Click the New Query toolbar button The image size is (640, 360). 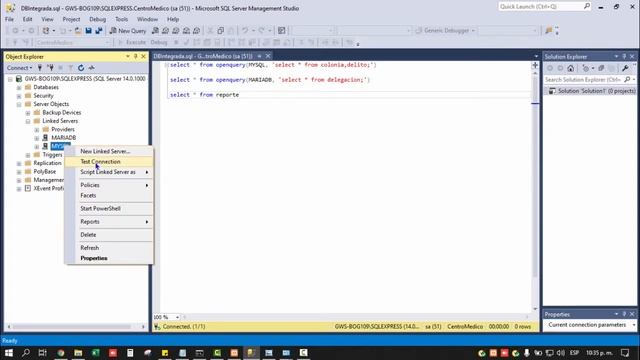click(128, 31)
